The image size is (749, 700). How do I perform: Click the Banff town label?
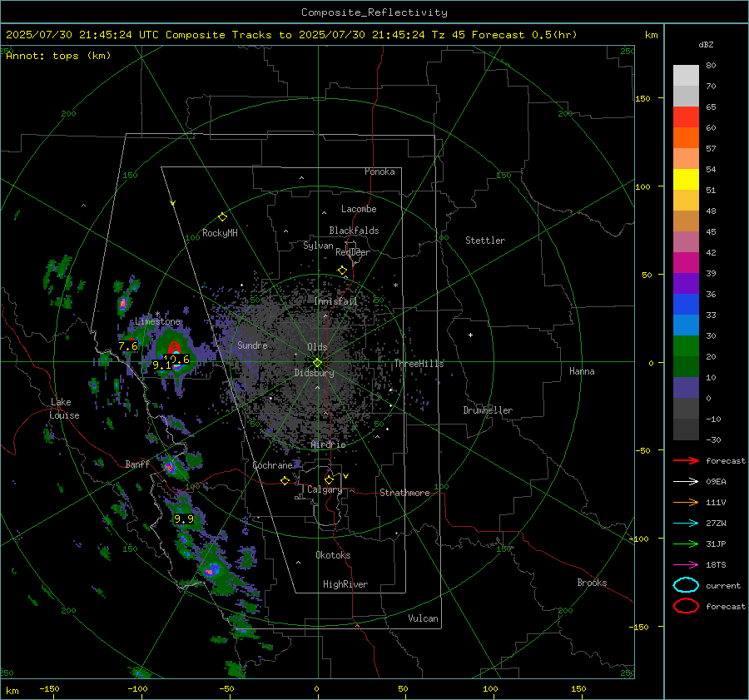coord(137,464)
